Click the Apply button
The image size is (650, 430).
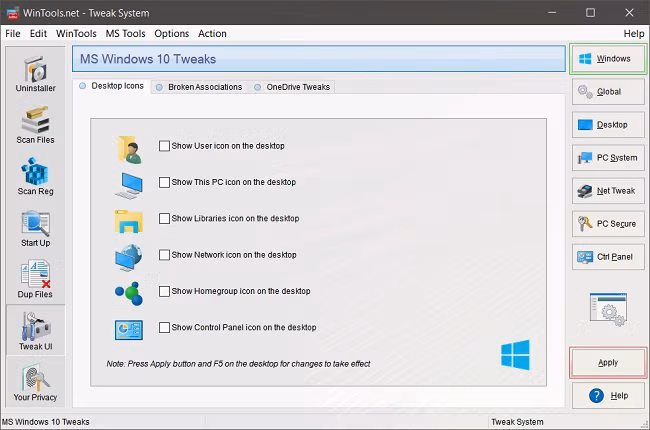coord(608,363)
